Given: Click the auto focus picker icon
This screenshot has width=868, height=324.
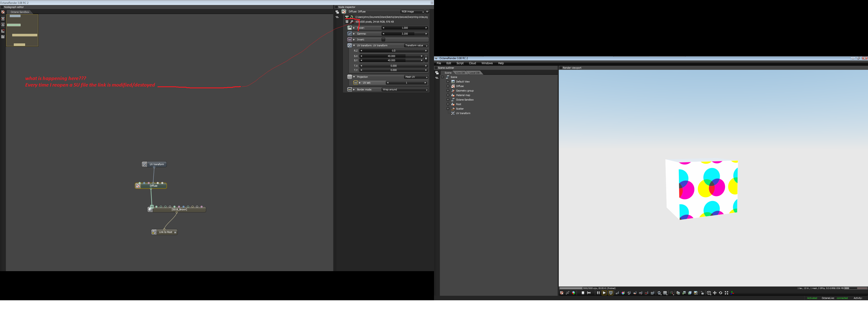Looking at the screenshot, I should 617,293.
